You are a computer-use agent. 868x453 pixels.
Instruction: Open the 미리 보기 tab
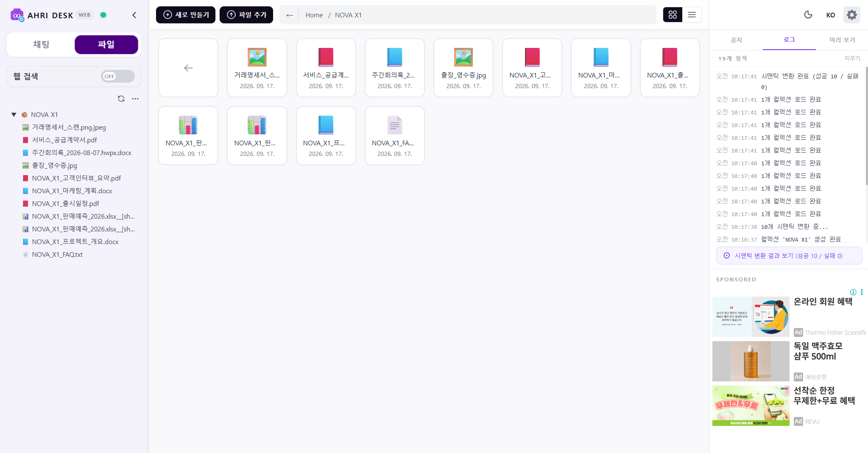pos(842,40)
